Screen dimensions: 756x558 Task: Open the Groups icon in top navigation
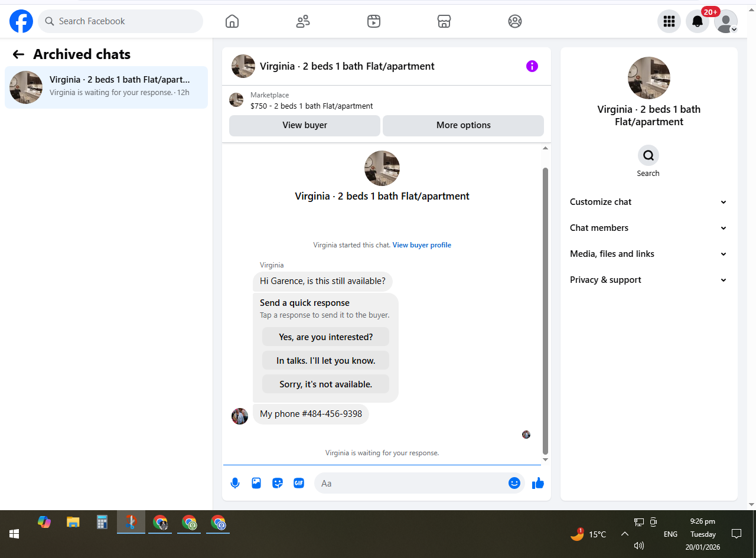pyautogui.click(x=515, y=21)
